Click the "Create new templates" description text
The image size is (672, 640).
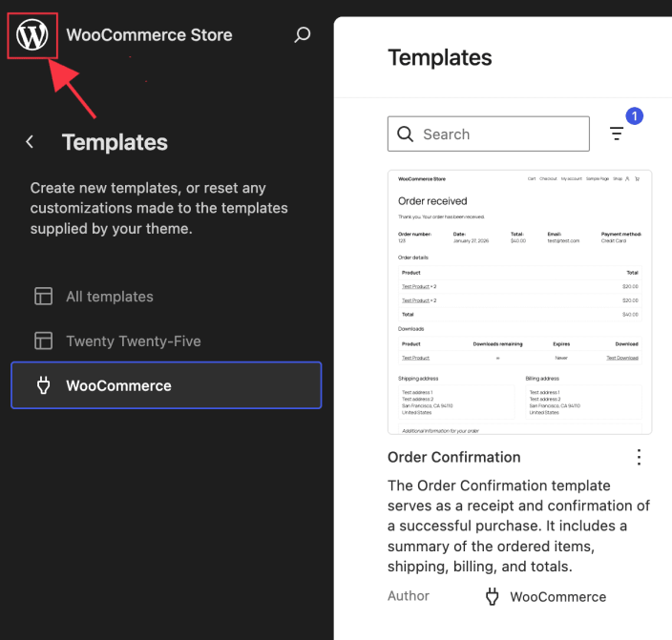click(x=159, y=208)
